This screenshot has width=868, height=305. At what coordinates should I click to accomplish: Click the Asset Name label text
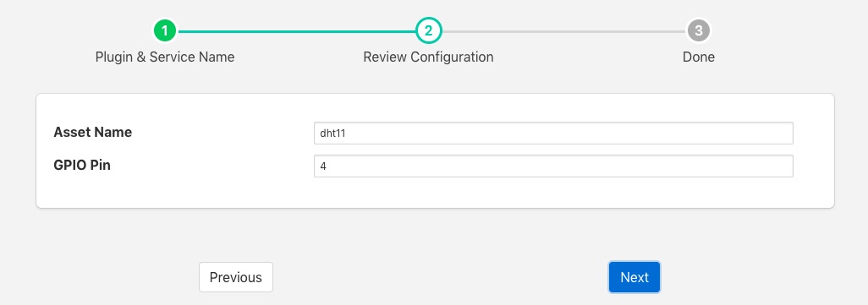pyautogui.click(x=92, y=132)
